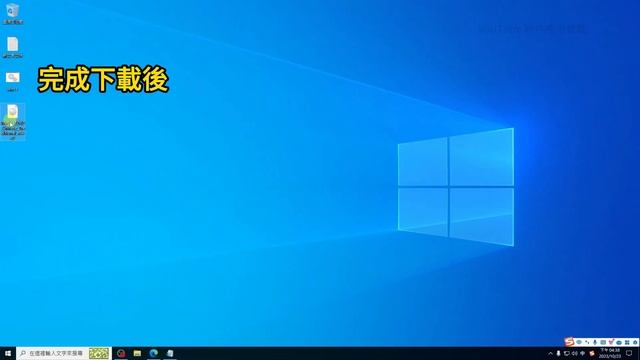Open the taskbar clock and date
The height and width of the screenshot is (360, 640).
click(610, 353)
